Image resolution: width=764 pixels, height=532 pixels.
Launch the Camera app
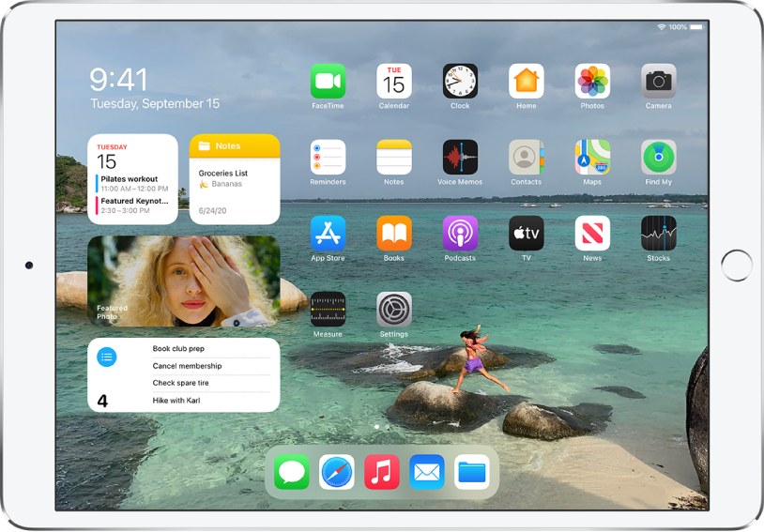(x=659, y=81)
